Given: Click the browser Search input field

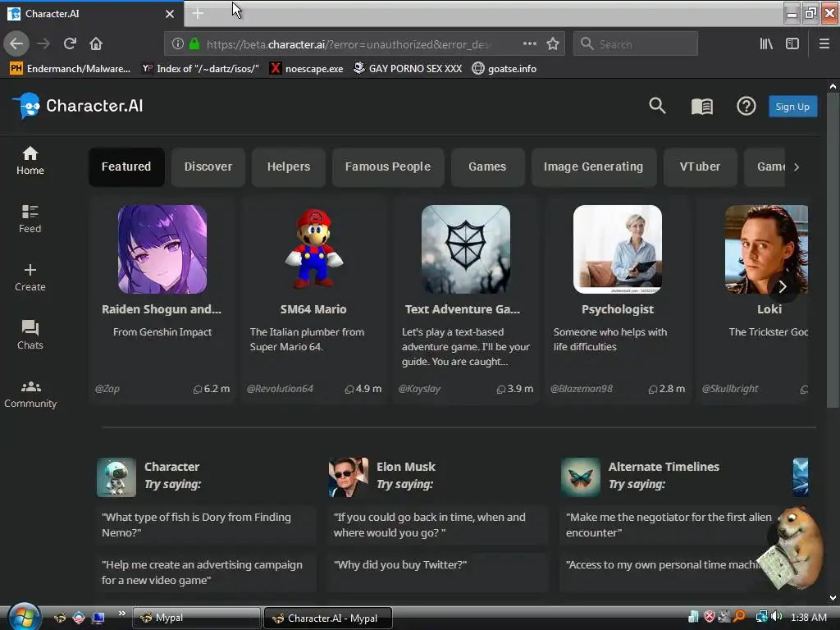Looking at the screenshot, I should click(636, 43).
